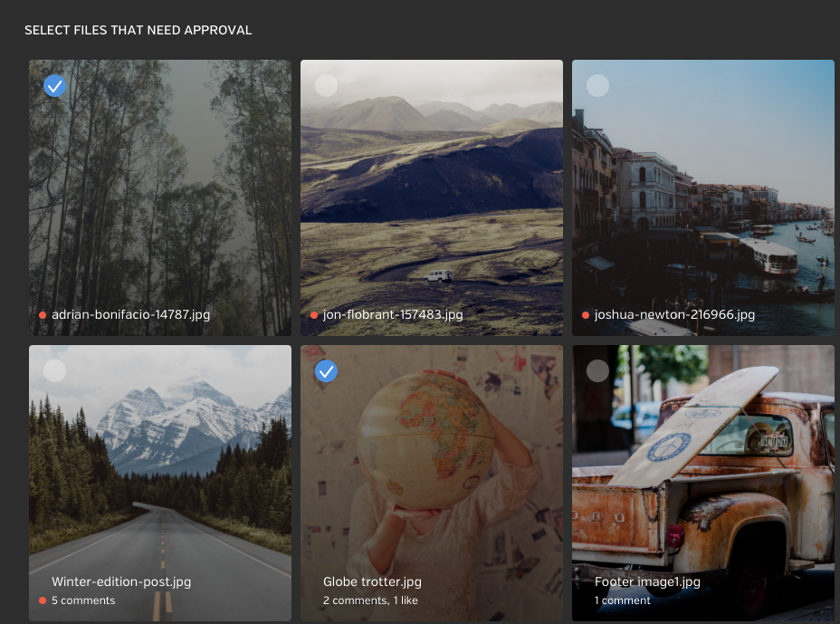Check the Winter-edition-post.jpg selection circle

[54, 371]
